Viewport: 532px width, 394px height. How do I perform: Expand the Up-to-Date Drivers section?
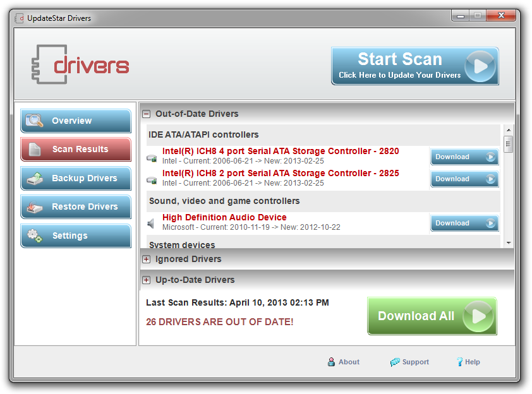pyautogui.click(x=146, y=280)
